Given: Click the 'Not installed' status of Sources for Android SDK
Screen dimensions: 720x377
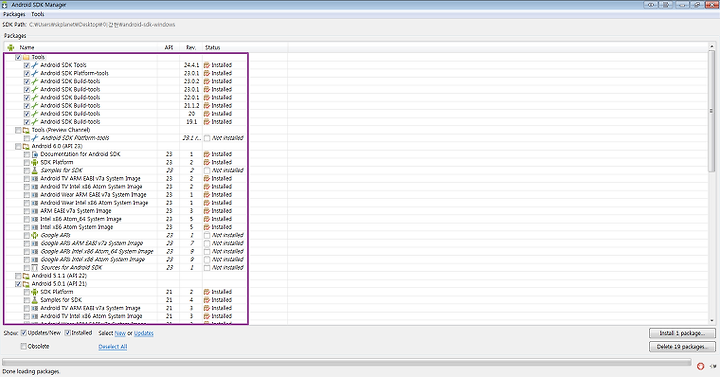Looking at the screenshot, I should [228, 268].
